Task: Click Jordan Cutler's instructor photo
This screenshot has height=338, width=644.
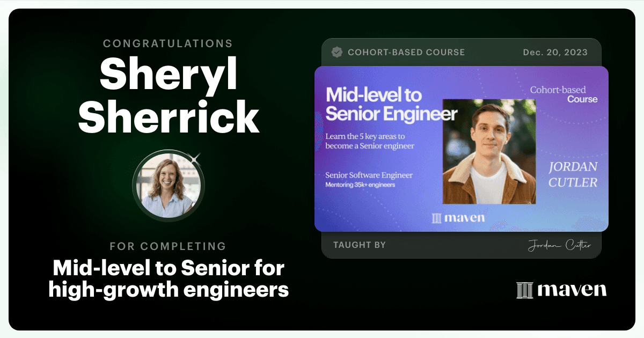Action: click(x=489, y=152)
